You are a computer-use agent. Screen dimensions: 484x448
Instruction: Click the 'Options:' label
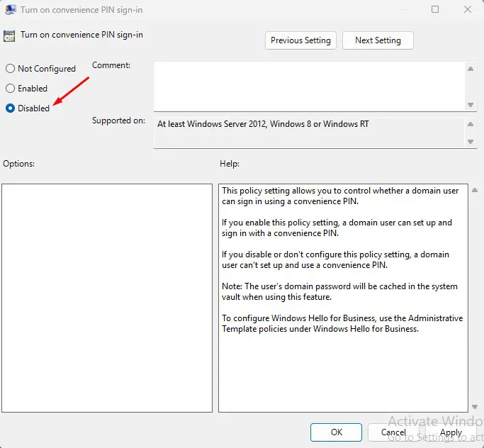(x=19, y=163)
